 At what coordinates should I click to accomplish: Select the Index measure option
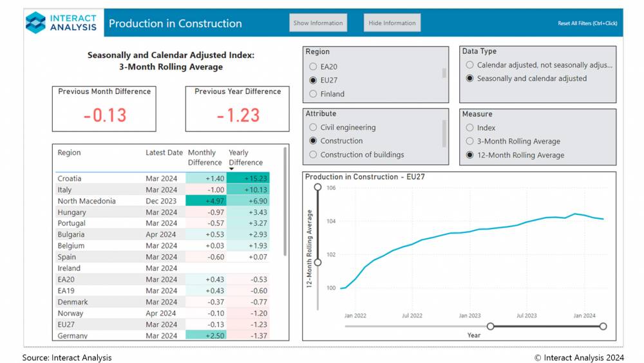(470, 128)
